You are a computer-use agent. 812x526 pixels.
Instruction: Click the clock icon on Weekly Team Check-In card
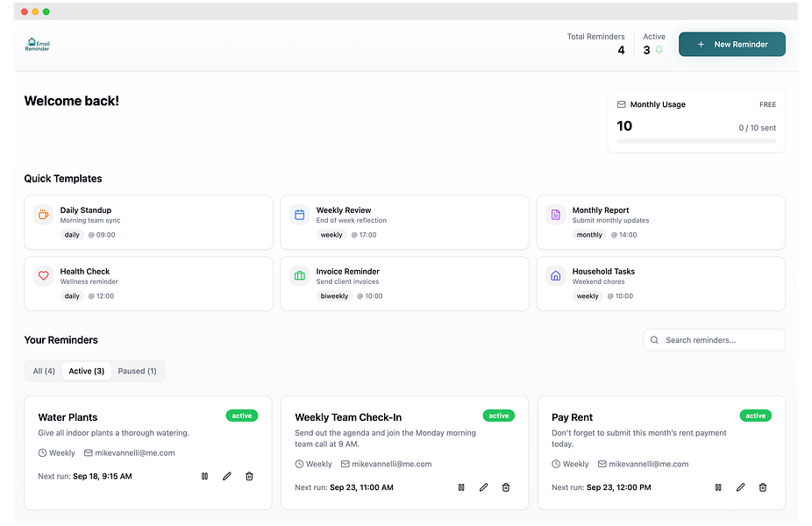pyautogui.click(x=299, y=464)
